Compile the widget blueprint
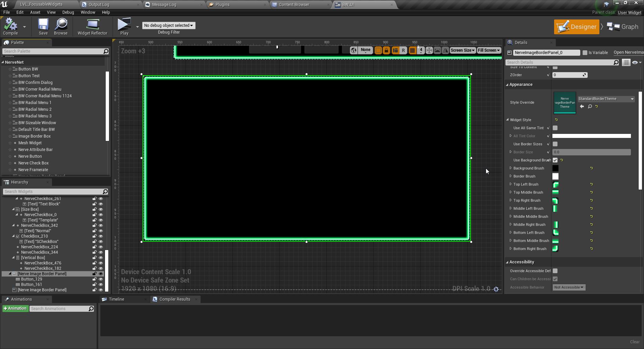 (10, 27)
